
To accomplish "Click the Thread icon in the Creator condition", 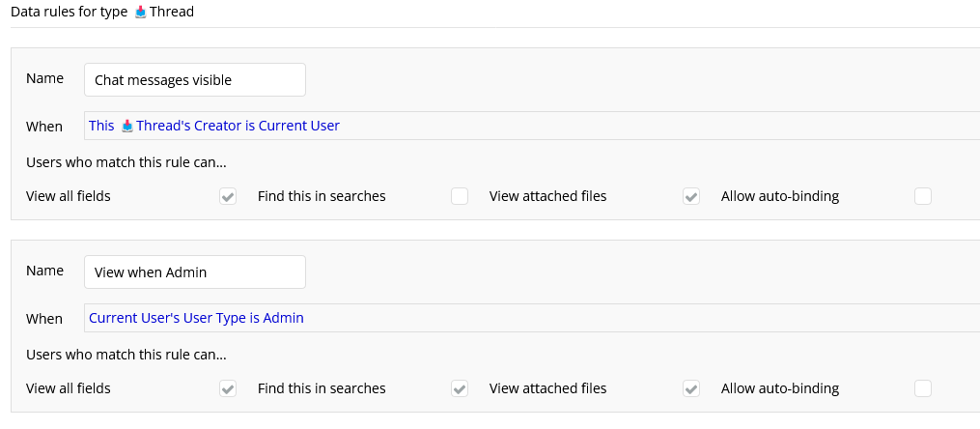I will click(126, 126).
